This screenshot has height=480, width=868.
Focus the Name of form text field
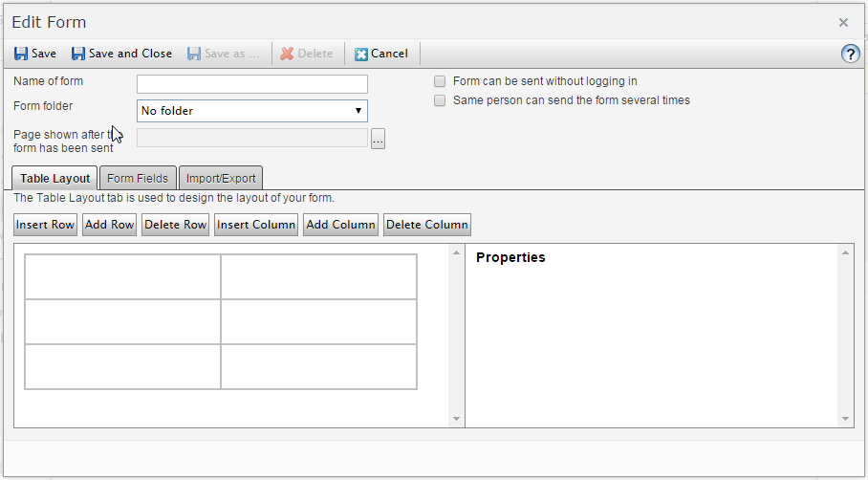(x=252, y=84)
